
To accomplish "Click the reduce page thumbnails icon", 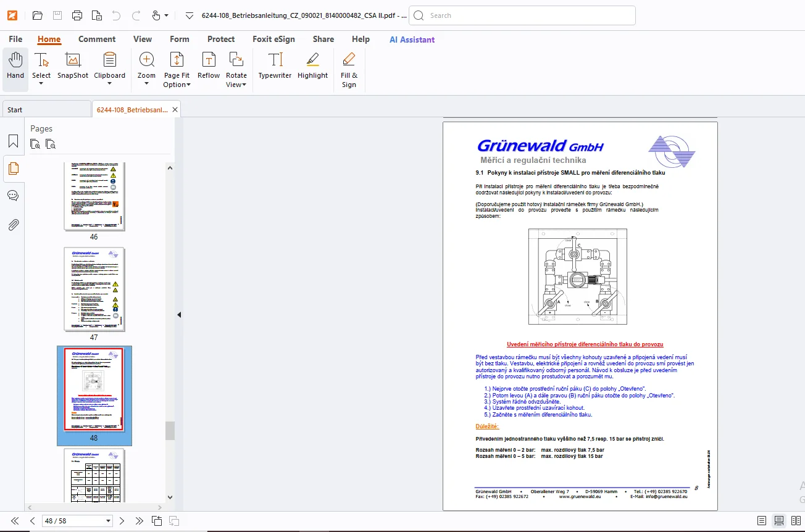I will (x=51, y=144).
